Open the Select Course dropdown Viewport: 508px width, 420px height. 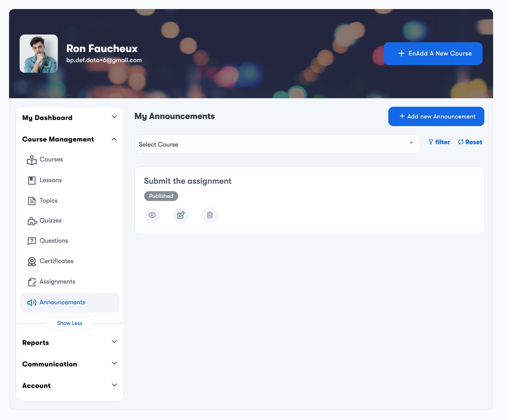point(277,144)
